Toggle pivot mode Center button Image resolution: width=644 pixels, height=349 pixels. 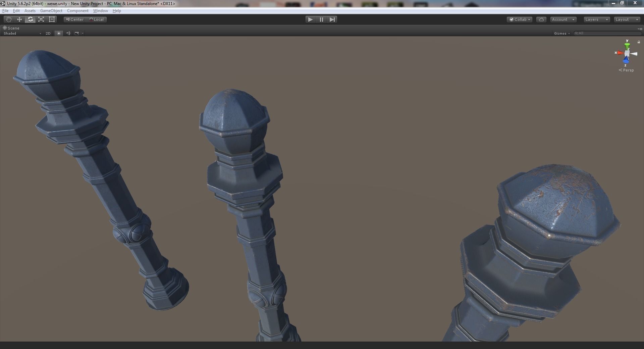click(75, 19)
